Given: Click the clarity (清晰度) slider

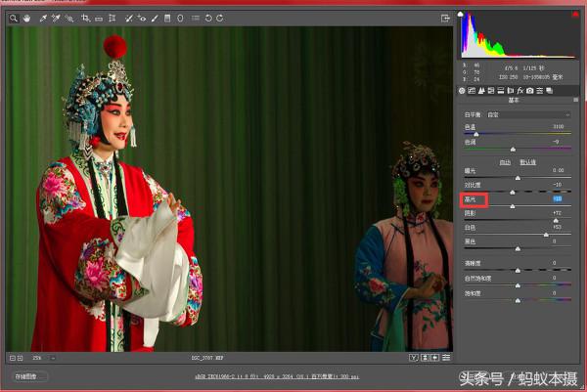Looking at the screenshot, I should point(518,270).
